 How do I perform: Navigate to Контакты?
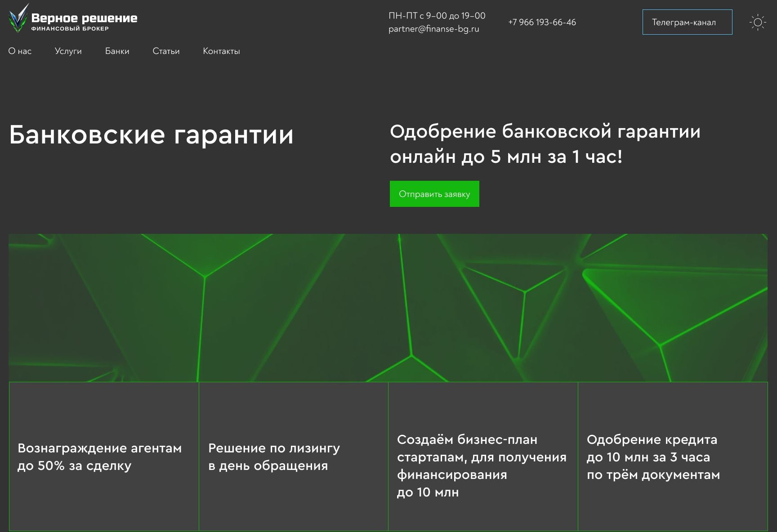pyautogui.click(x=221, y=51)
